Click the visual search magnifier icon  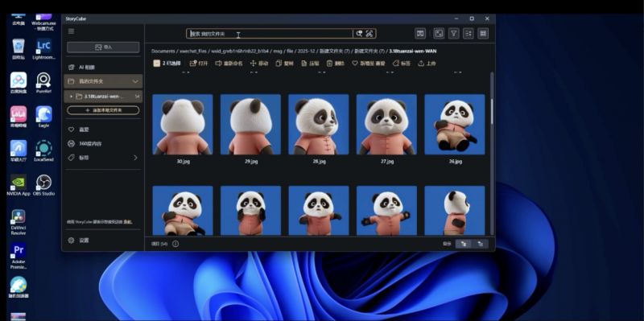point(359,34)
